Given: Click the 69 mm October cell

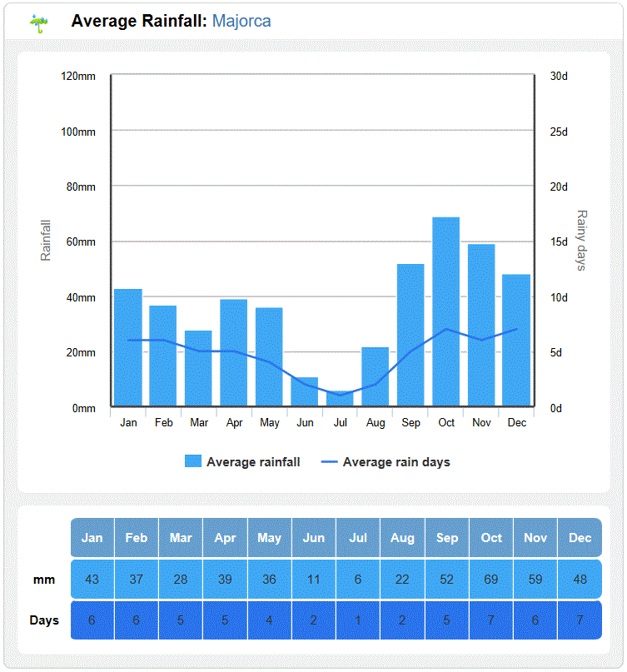Looking at the screenshot, I should point(491,579).
